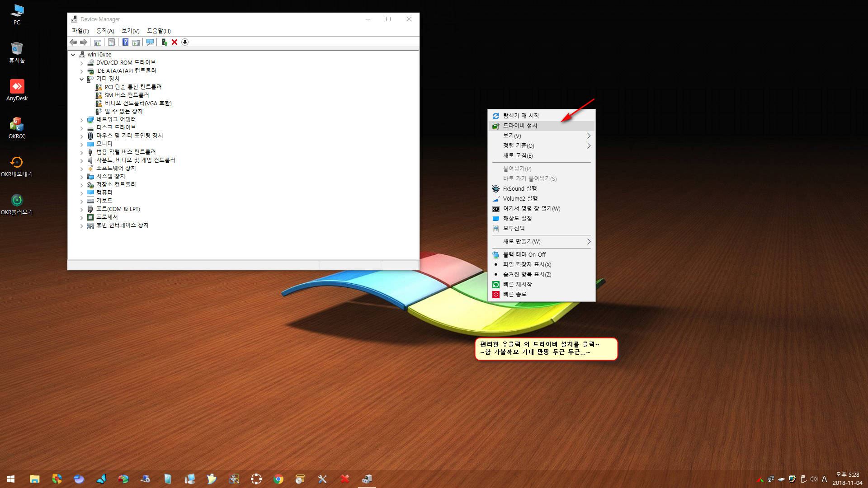Choose 빠른 재시작 in context menu

[x=541, y=285]
